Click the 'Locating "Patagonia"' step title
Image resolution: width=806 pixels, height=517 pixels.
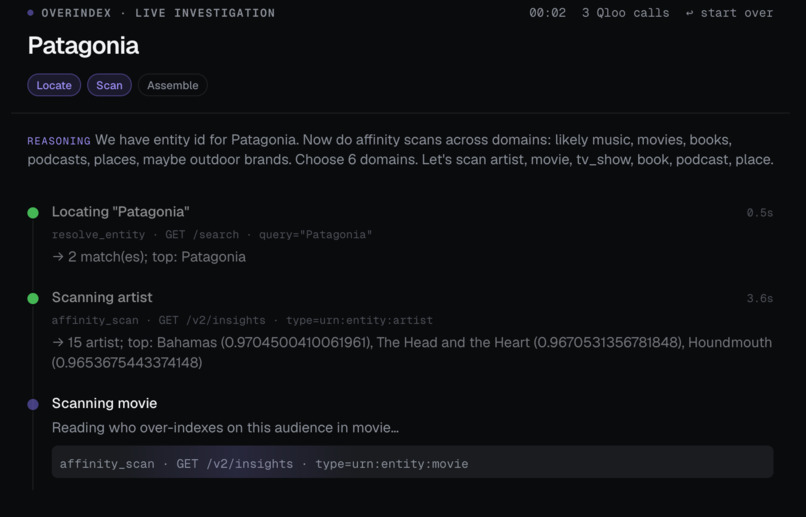121,212
